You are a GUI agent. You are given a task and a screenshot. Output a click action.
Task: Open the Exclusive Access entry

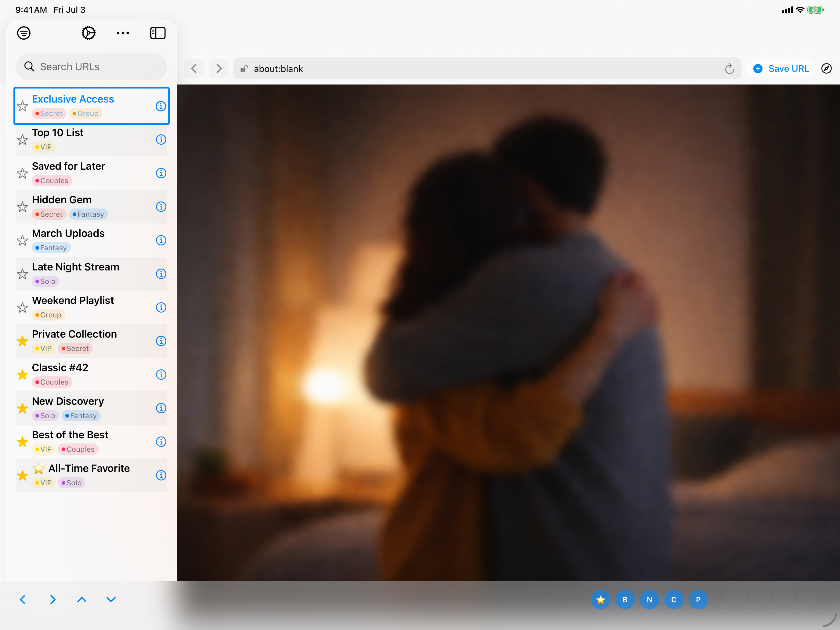(x=92, y=106)
